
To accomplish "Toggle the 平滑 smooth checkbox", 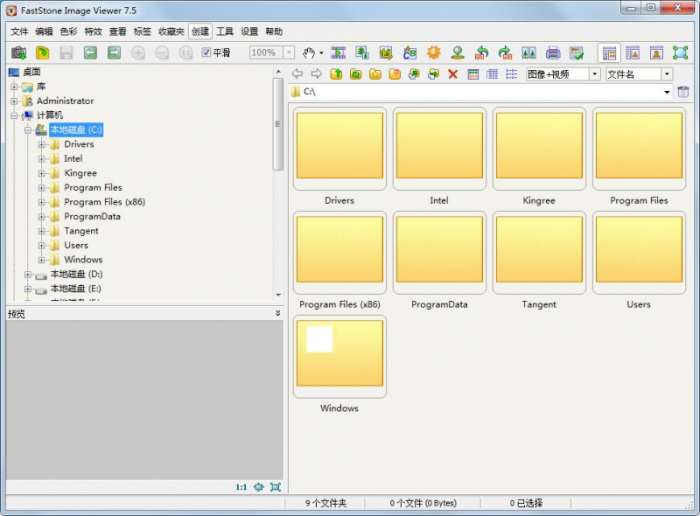I will click(206, 52).
